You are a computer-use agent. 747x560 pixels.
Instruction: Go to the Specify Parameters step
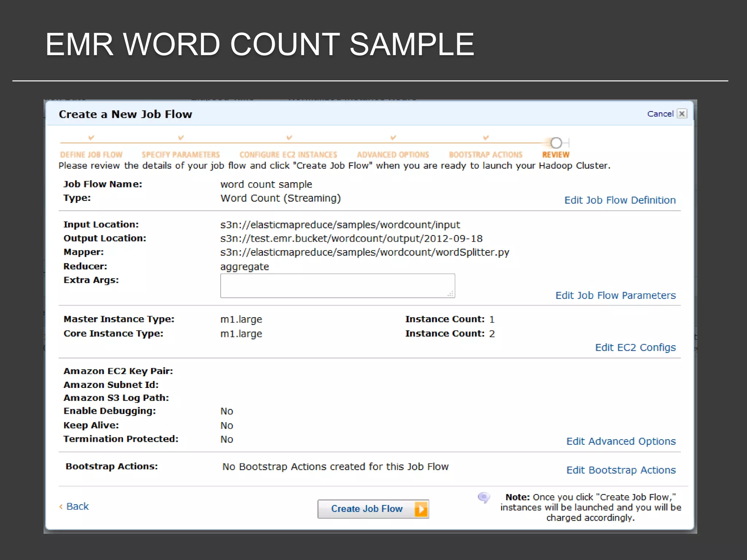[x=181, y=155]
